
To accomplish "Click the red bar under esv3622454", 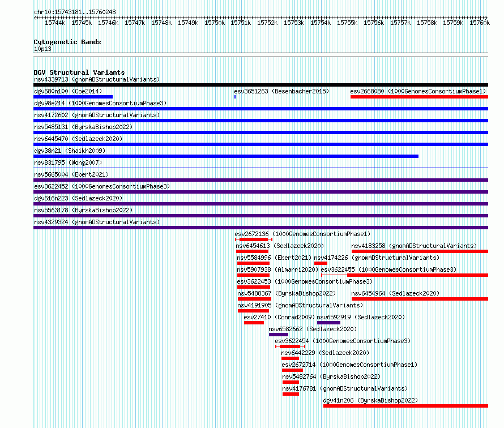I will point(290,346).
